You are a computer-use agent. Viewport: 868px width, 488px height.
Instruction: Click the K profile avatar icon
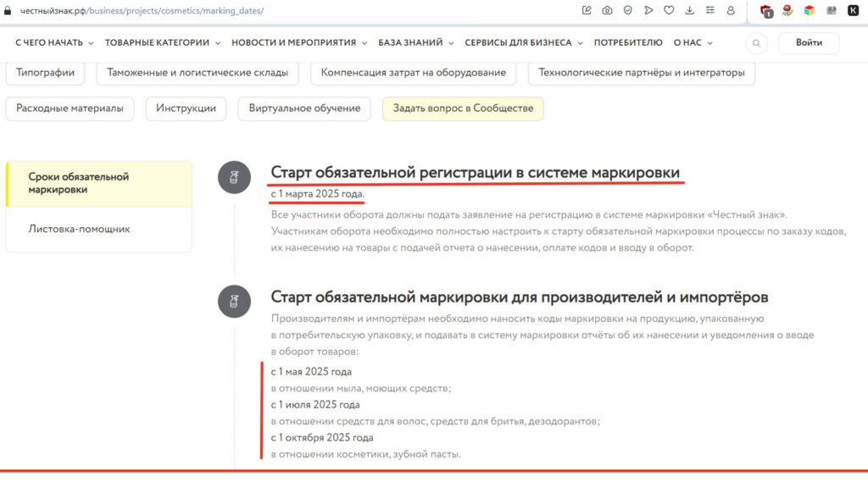(852, 11)
